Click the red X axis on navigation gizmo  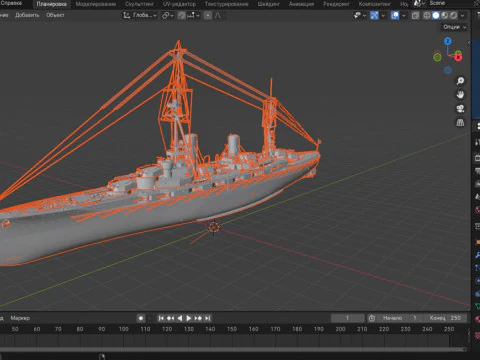[458, 58]
